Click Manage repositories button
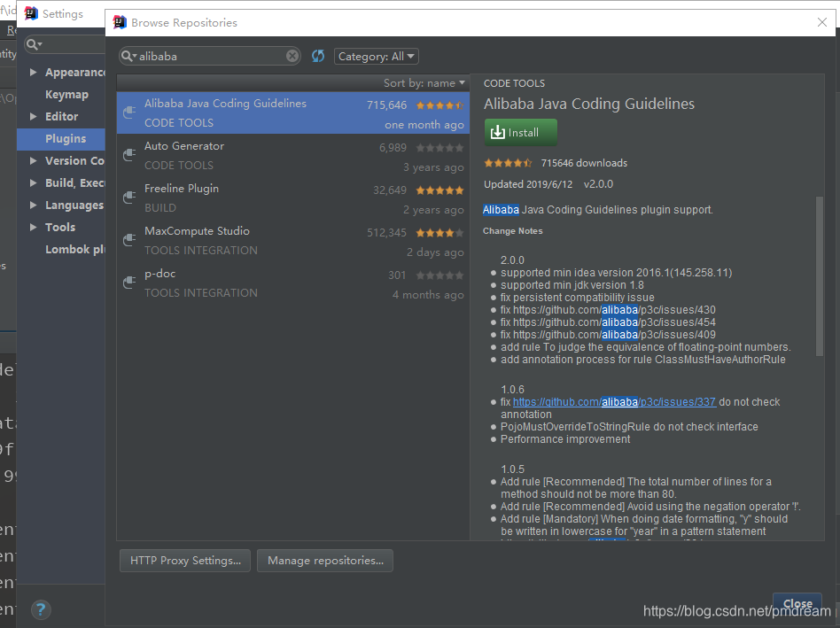Viewport: 840px width, 628px height. click(x=325, y=561)
